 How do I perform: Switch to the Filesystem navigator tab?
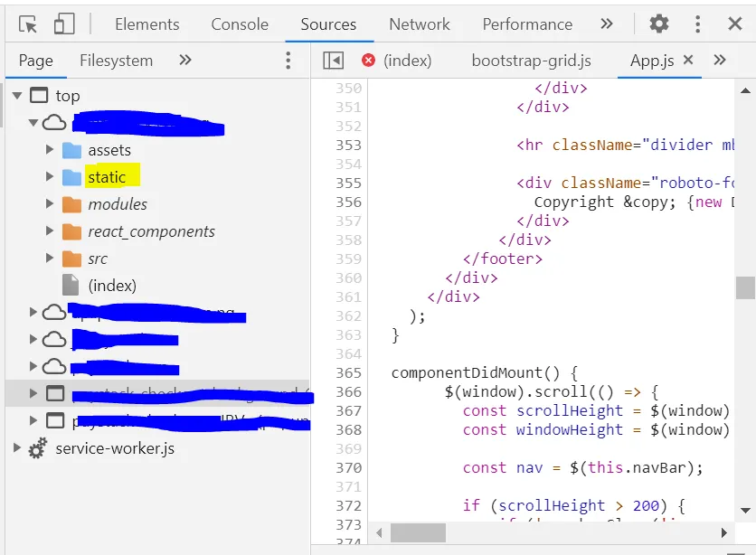pyautogui.click(x=116, y=61)
